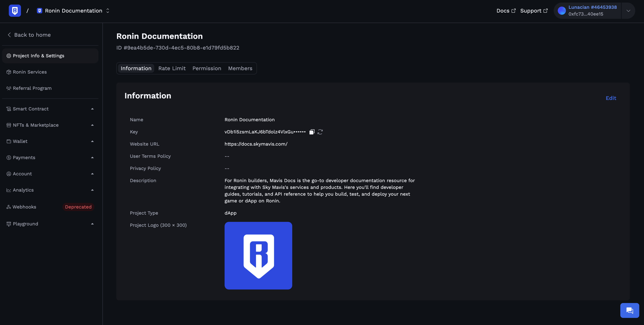Expand the Smart Contract section arrow
Image resolution: width=644 pixels, height=325 pixels.
click(x=92, y=109)
